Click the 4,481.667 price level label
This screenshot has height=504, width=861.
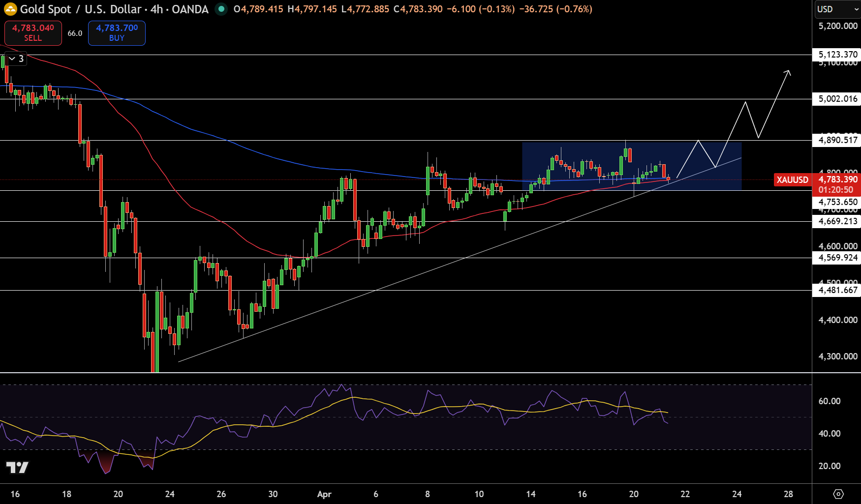click(x=837, y=290)
